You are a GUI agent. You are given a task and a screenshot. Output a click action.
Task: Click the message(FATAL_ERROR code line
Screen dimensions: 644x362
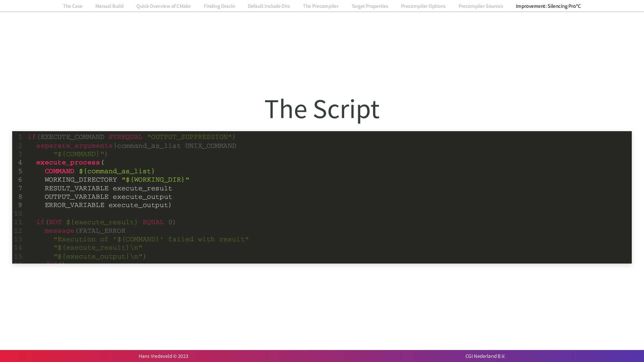pyautogui.click(x=85, y=231)
